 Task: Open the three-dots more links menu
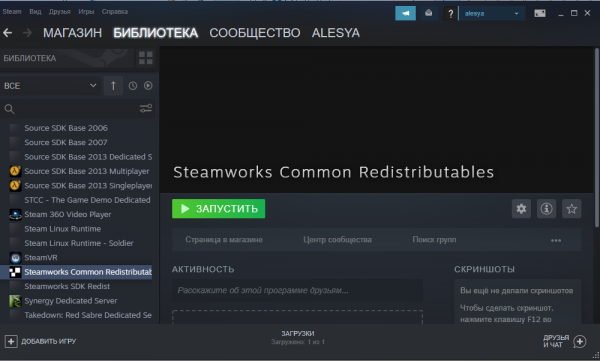(556, 240)
